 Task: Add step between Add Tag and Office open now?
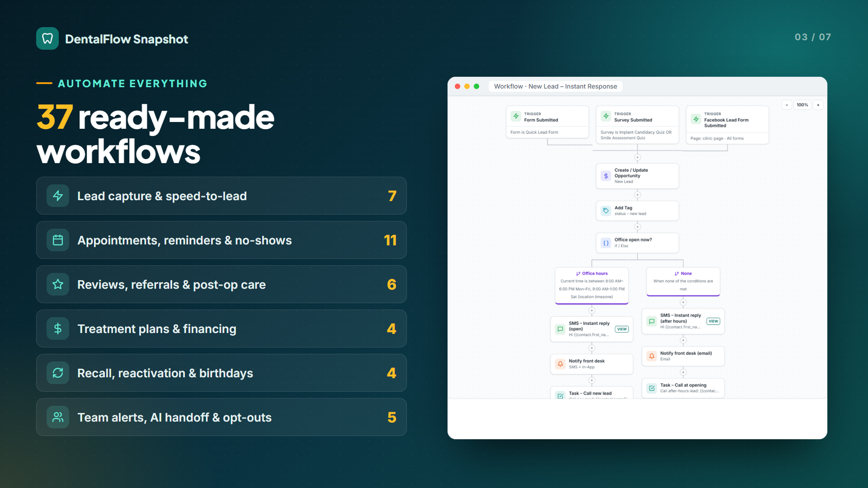coord(637,227)
